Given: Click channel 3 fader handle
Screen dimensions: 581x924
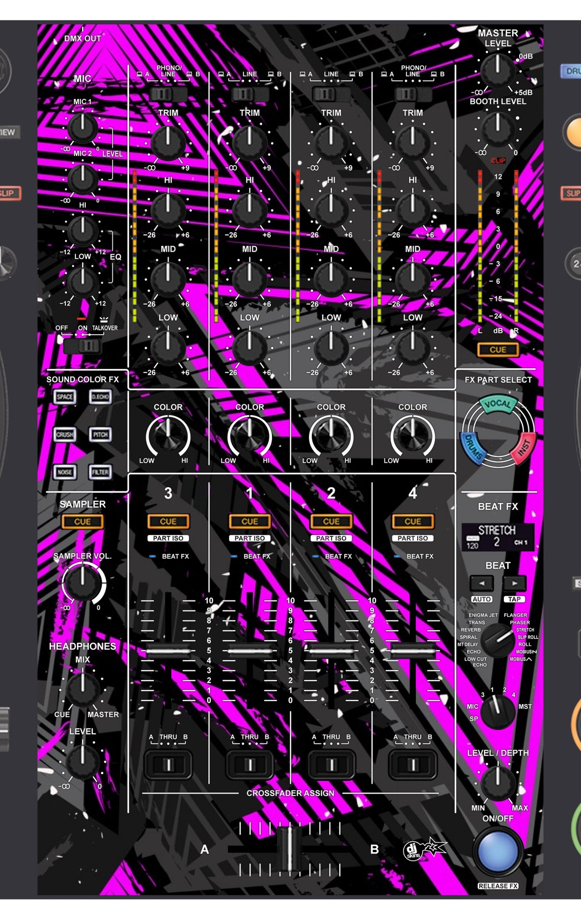Looking at the screenshot, I should 168,651.
